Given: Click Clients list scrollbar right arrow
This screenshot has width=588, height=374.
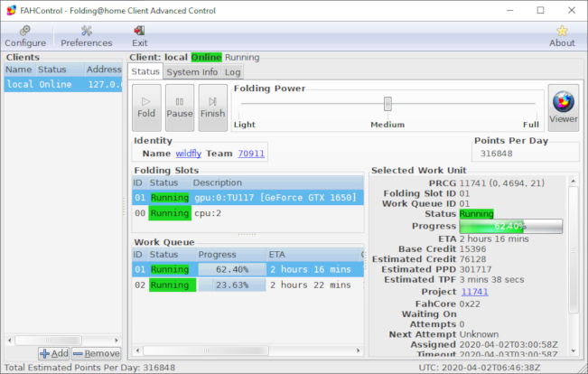Looking at the screenshot, I should (117, 341).
